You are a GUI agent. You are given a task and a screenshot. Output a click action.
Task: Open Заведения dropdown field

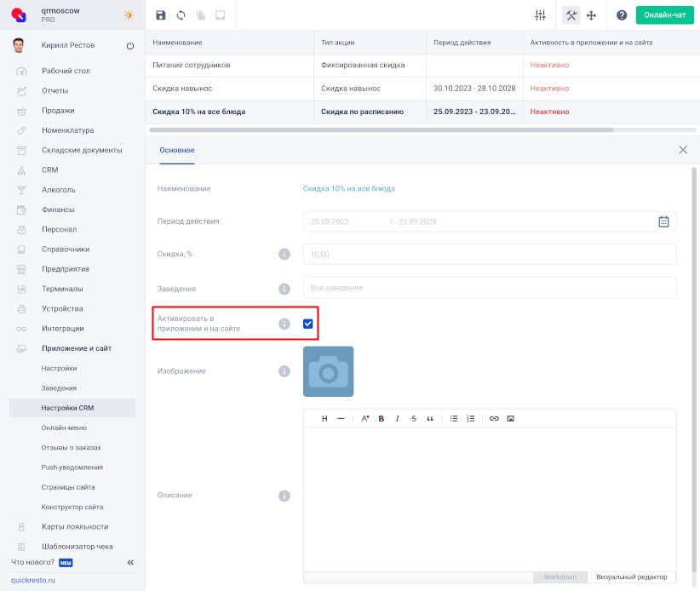coord(490,288)
